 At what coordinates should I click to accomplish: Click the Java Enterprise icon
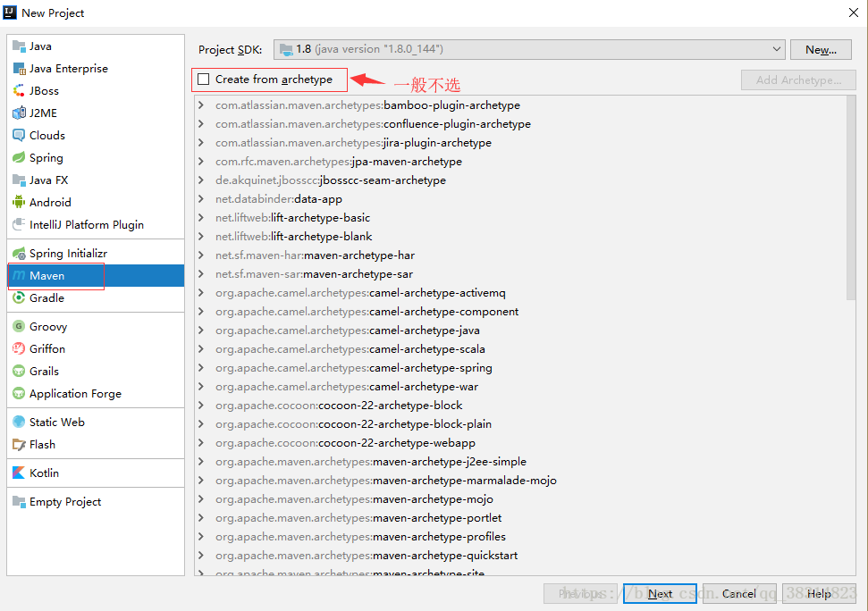click(x=19, y=69)
